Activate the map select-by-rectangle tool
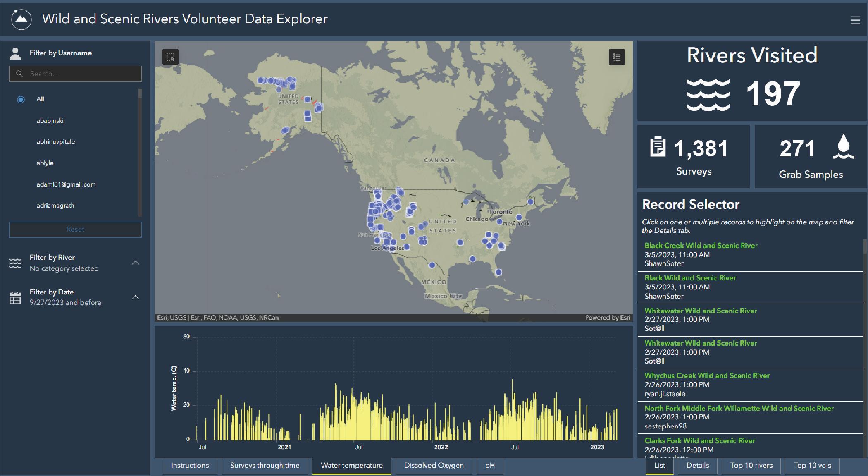This screenshot has height=476, width=868. coord(170,57)
